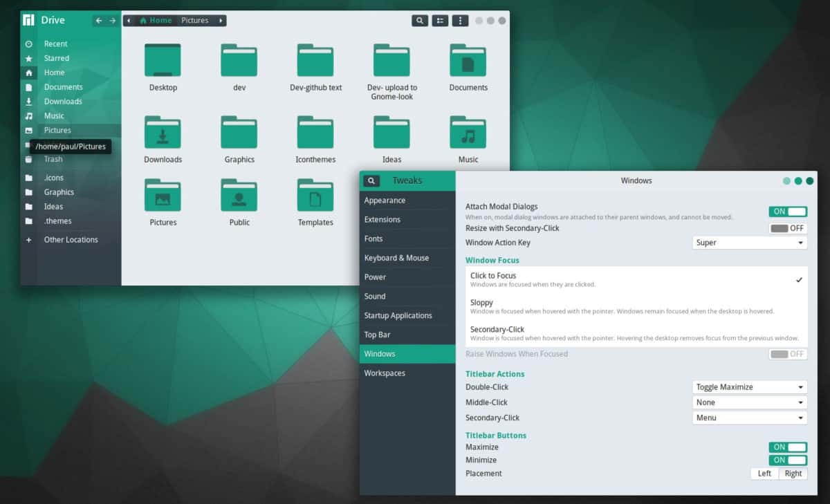This screenshot has height=504, width=830.
Task: Open the file manager hamburger menu
Action: (x=460, y=20)
